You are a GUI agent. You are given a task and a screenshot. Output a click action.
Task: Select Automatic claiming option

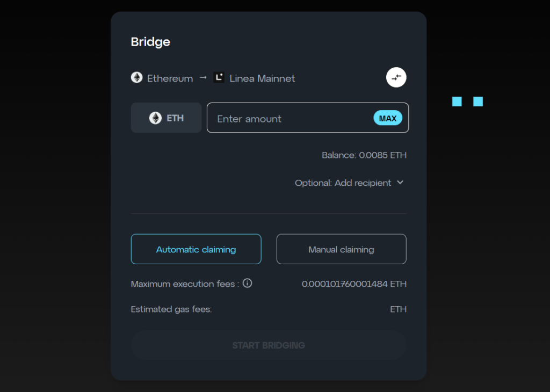196,249
